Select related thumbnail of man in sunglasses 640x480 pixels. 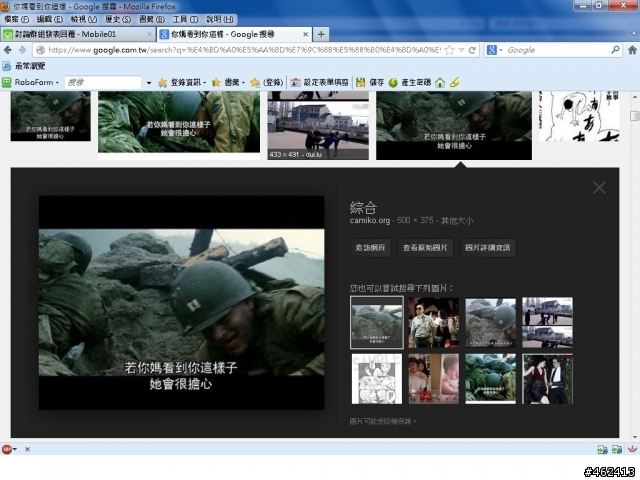tap(433, 322)
